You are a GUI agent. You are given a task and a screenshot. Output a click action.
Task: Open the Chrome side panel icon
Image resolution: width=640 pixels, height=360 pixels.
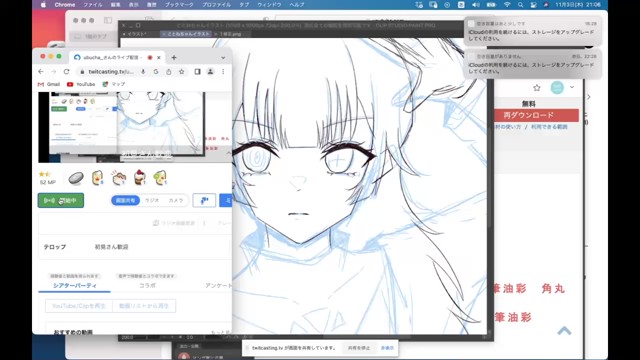point(198,71)
